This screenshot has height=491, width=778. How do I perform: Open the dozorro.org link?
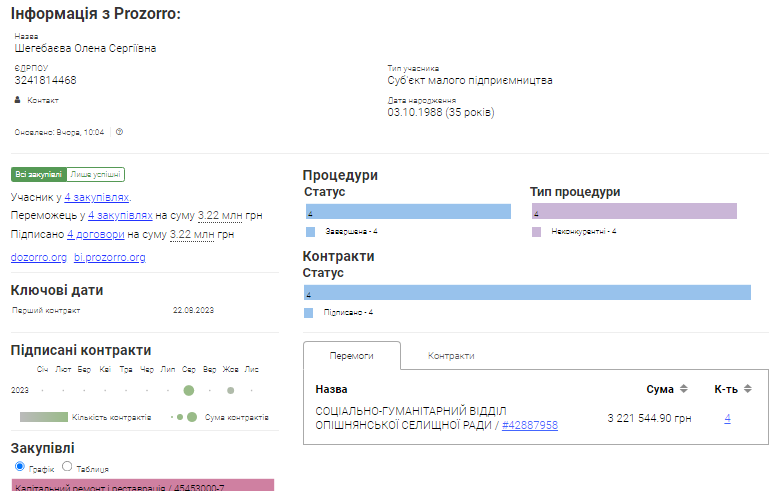tap(38, 257)
